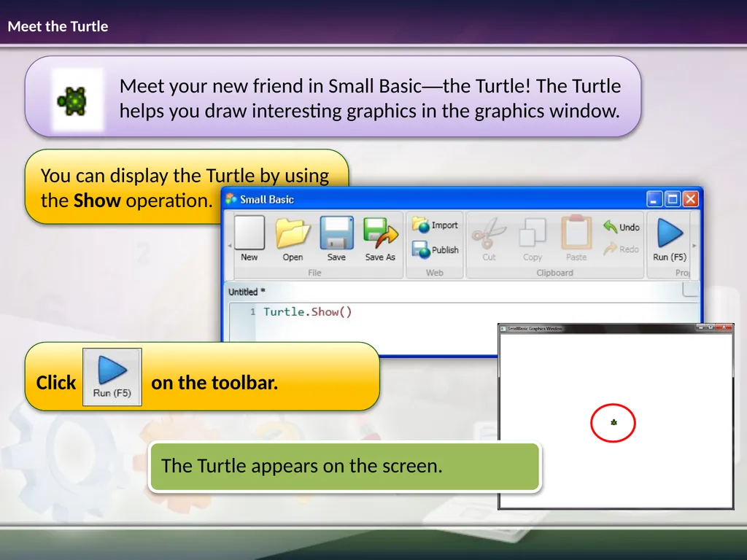This screenshot has width=747, height=560.
Task: Minimize the Small Basic window
Action: [x=654, y=199]
